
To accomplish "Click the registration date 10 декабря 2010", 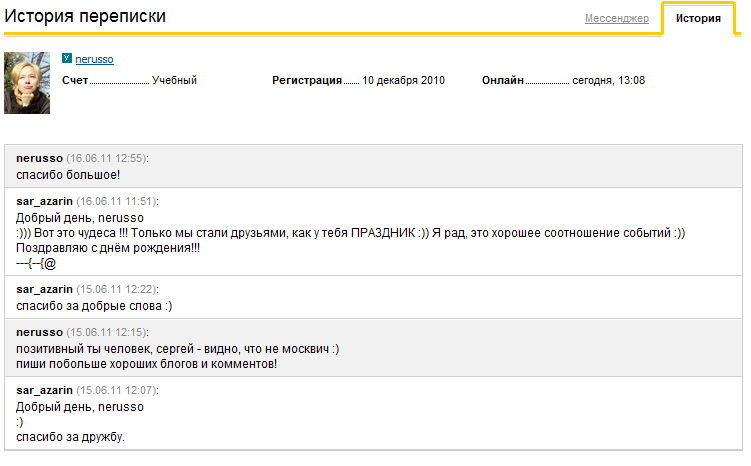I will point(403,80).
